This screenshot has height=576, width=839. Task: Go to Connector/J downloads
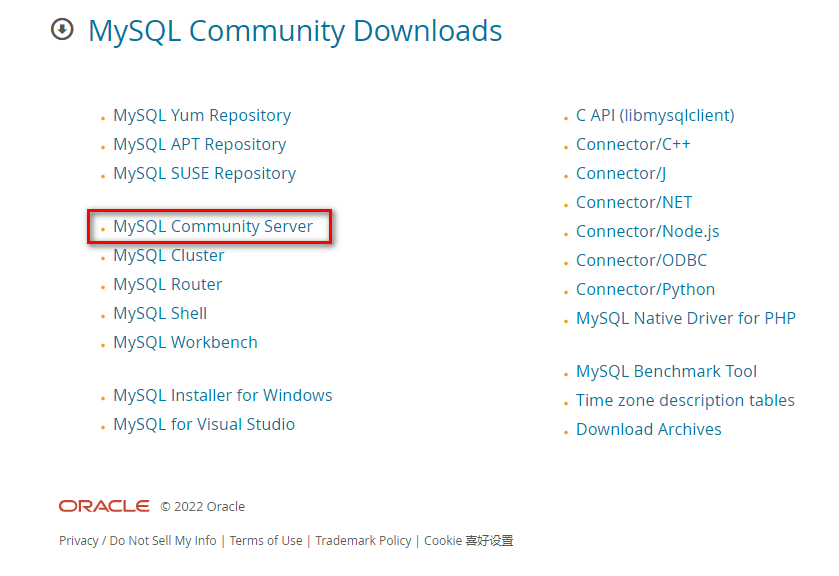[x=621, y=173]
